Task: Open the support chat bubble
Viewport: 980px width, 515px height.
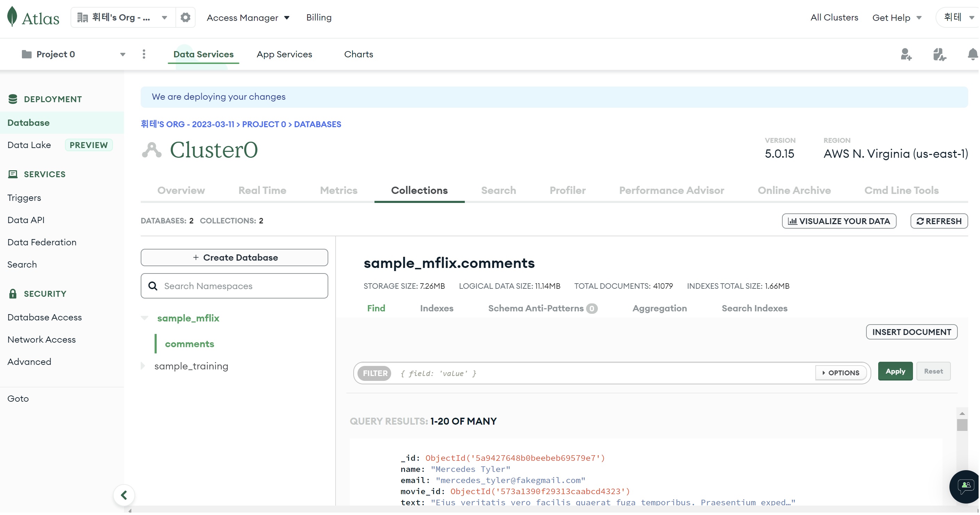Action: tap(965, 487)
